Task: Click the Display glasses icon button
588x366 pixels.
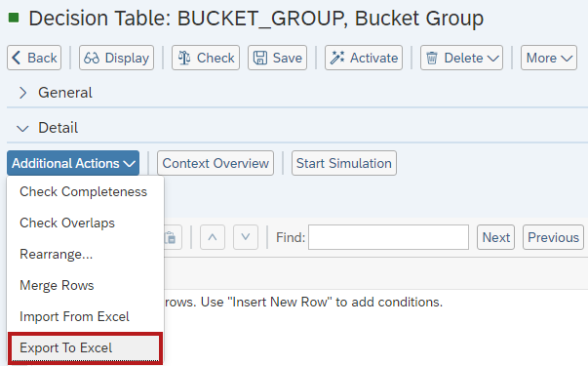Action: (116, 58)
